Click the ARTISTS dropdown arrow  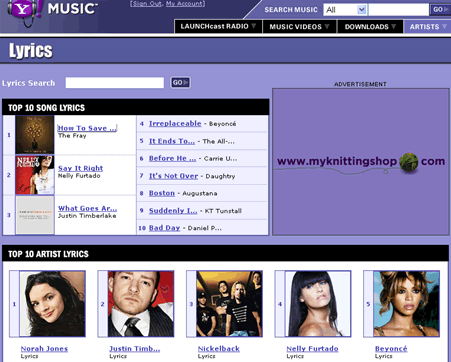(444, 26)
